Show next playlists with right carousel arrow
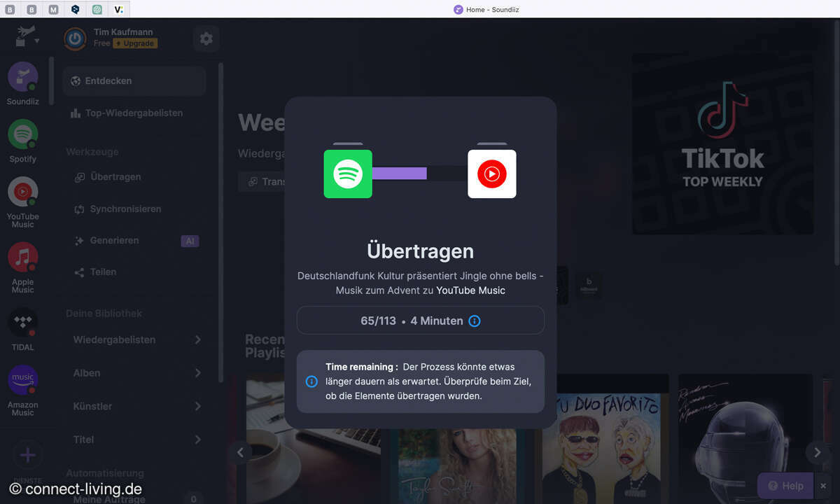840x504 pixels. pyautogui.click(x=817, y=452)
